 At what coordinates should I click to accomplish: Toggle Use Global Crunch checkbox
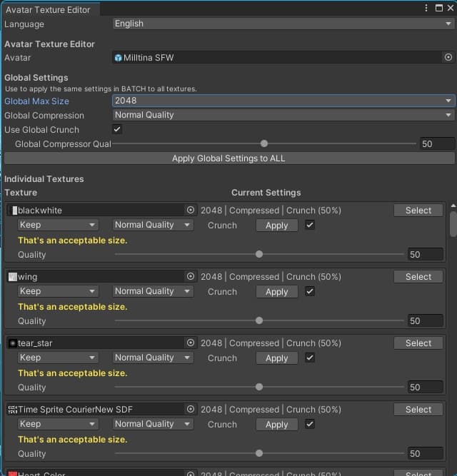coord(117,129)
